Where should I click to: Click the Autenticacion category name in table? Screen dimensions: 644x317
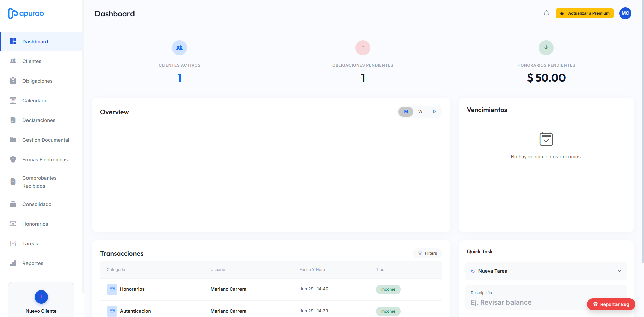pos(135,311)
